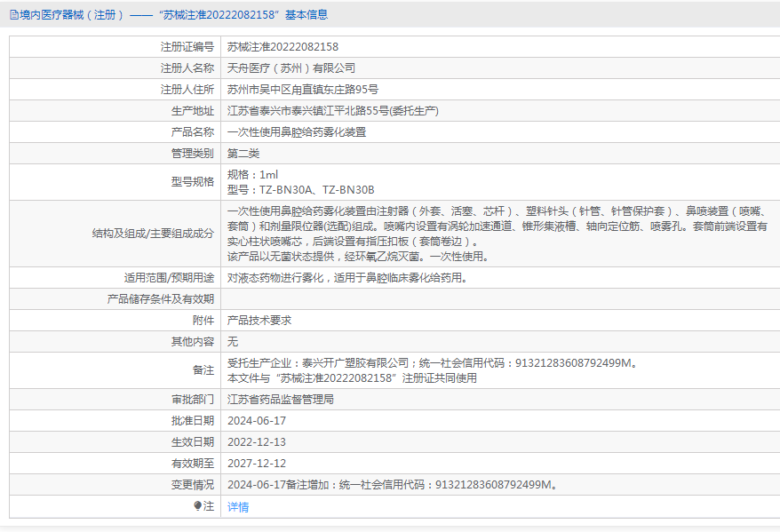Click the 注册人名称 label
The height and width of the screenshot is (532, 780).
(187, 68)
